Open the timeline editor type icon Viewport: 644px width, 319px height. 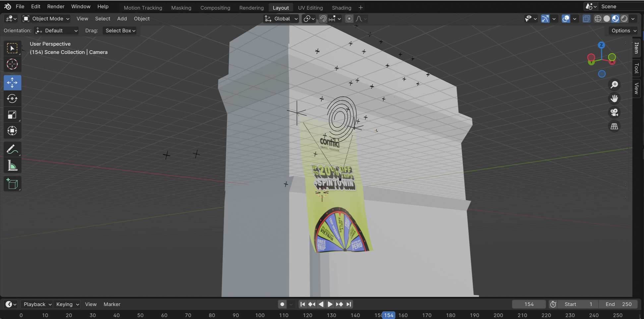click(x=11, y=304)
